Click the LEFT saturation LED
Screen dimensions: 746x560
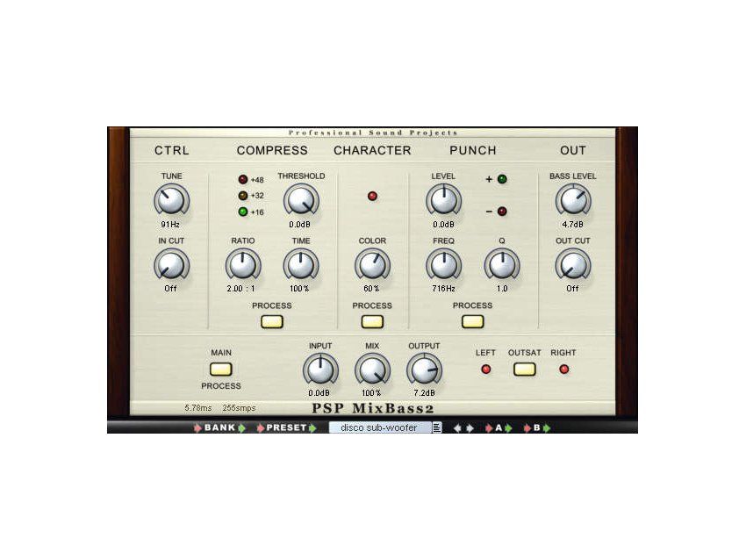point(485,369)
